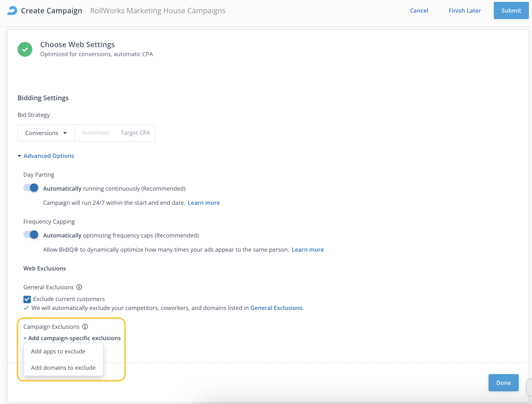The height and width of the screenshot is (404, 532).
Task: Click Finish Later link
Action: 464,10
